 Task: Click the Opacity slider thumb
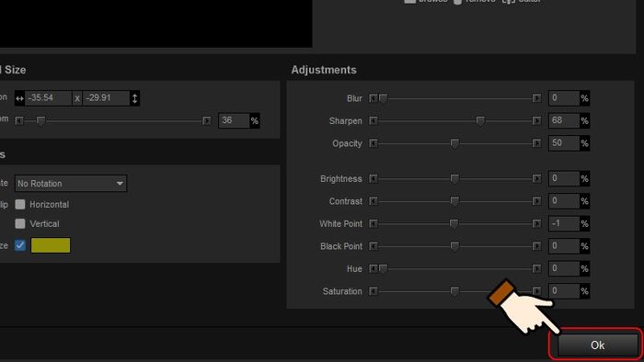[x=454, y=144]
